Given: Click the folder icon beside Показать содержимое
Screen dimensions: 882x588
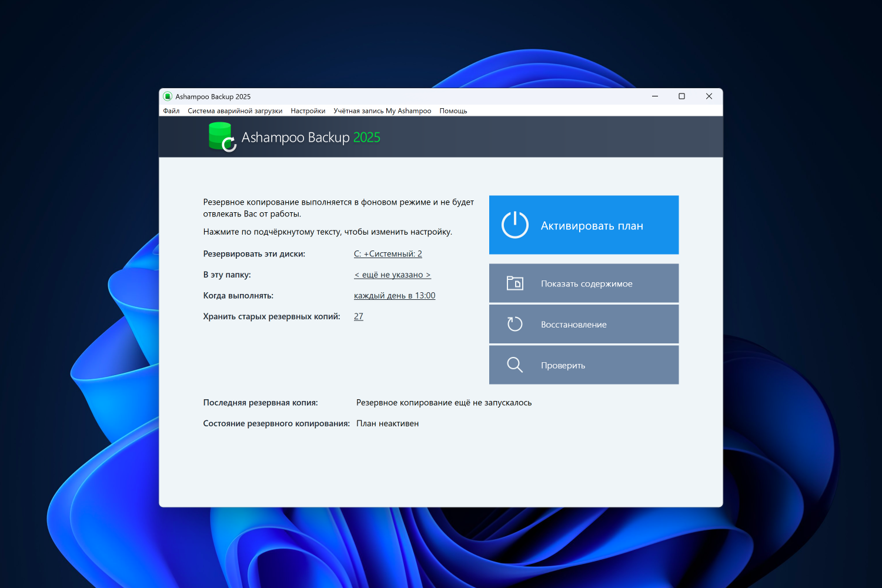Looking at the screenshot, I should tap(515, 283).
